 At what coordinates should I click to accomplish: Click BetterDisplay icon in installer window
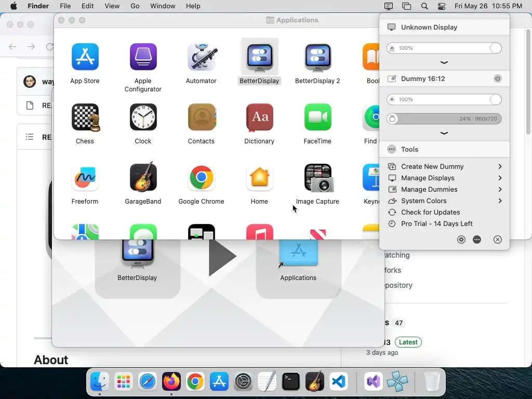click(137, 254)
